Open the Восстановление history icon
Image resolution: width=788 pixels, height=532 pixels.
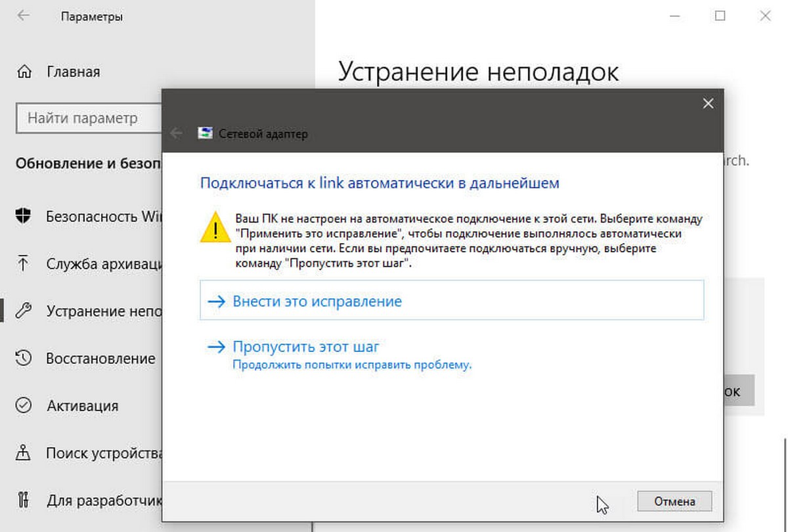(x=24, y=359)
